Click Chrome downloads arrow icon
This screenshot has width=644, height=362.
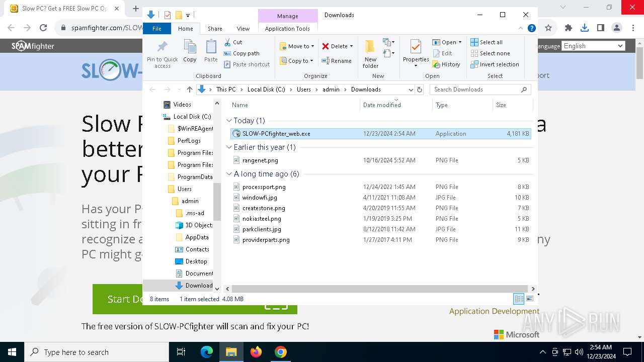pyautogui.click(x=584, y=28)
